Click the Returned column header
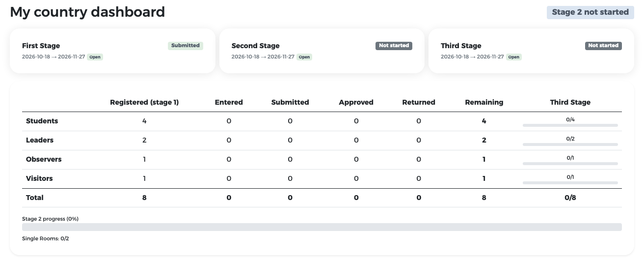Image resolution: width=644 pixels, height=259 pixels. 419,102
